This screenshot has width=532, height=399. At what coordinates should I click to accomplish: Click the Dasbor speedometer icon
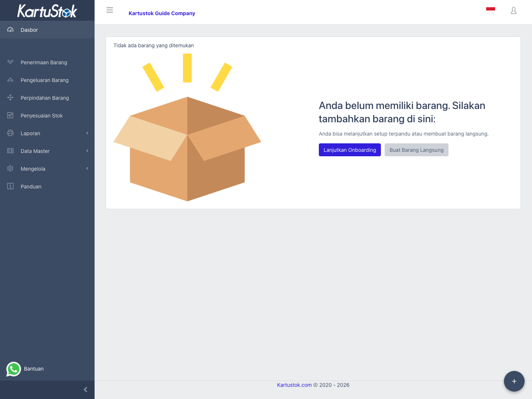(x=10, y=30)
